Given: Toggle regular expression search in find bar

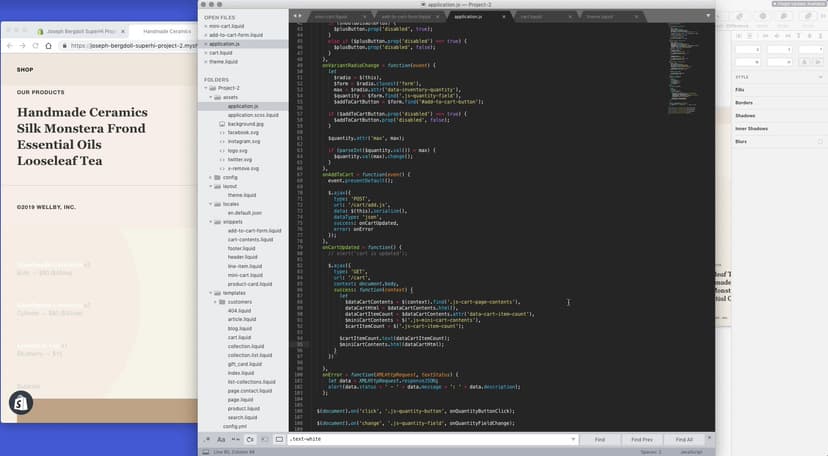Looking at the screenshot, I should [x=208, y=439].
